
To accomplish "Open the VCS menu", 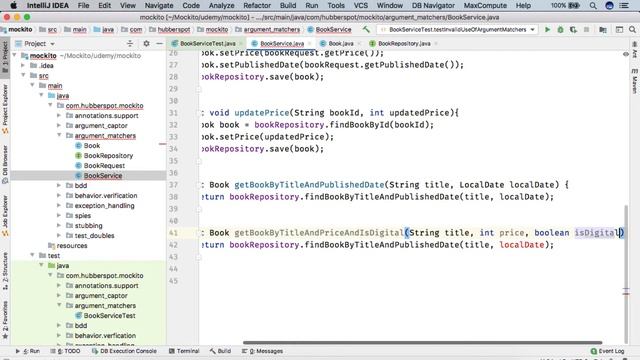I will pyautogui.click(x=360, y=5).
